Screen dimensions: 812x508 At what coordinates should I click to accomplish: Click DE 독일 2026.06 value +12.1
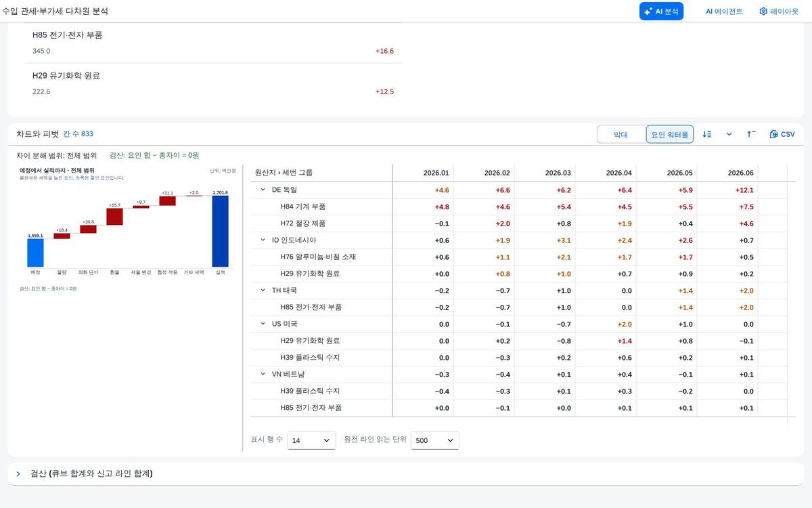[744, 190]
